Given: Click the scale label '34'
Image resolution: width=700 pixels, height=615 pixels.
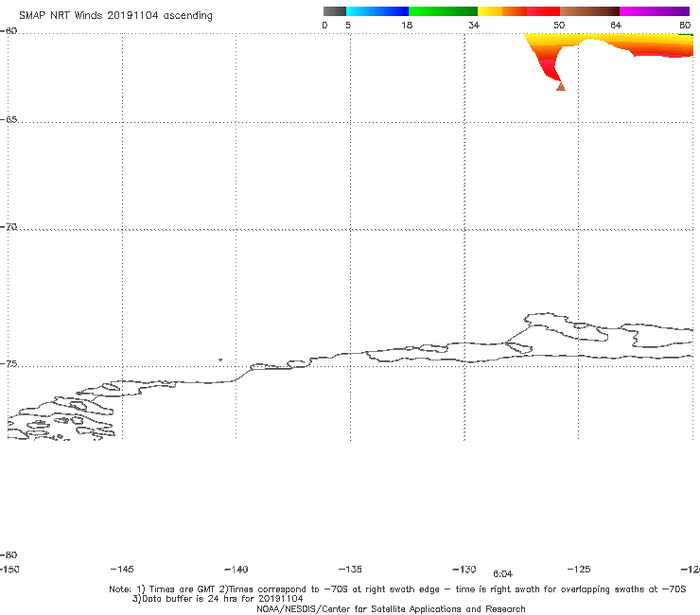Looking at the screenshot, I should click(x=474, y=25).
